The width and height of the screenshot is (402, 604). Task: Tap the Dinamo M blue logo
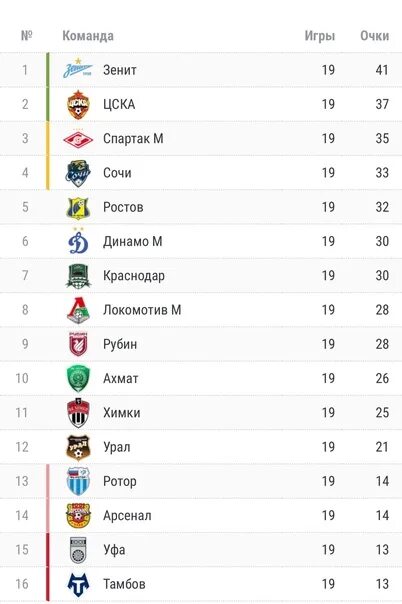tap(78, 241)
